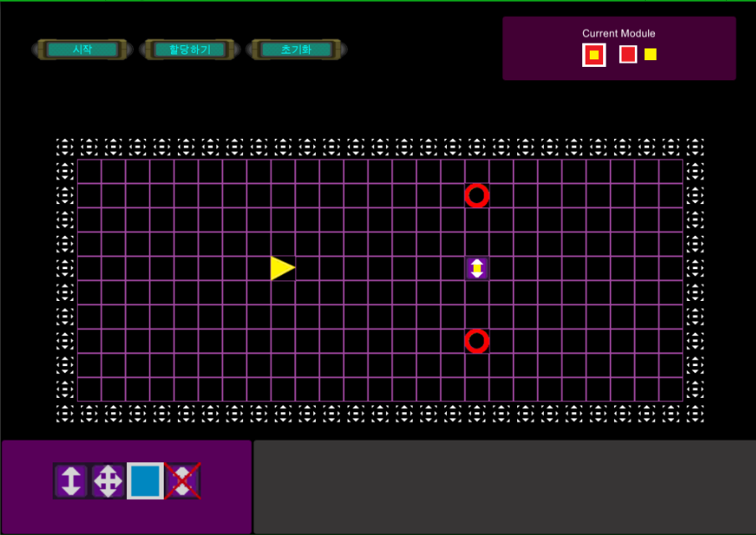Click the 초기화 (Reset) button

click(296, 49)
